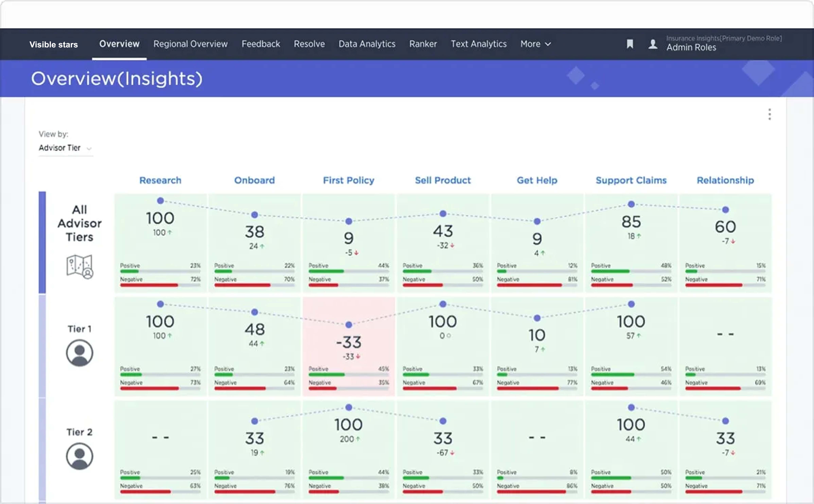This screenshot has width=814, height=504.
Task: Select the red Tier 1 First Policy cell
Action: coord(349,347)
